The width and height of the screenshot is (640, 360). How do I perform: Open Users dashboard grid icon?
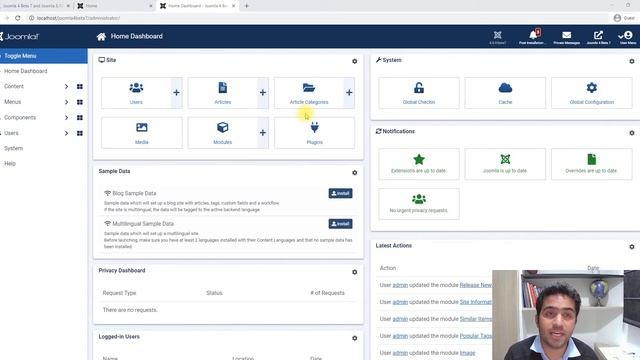pyautogui.click(x=80, y=133)
